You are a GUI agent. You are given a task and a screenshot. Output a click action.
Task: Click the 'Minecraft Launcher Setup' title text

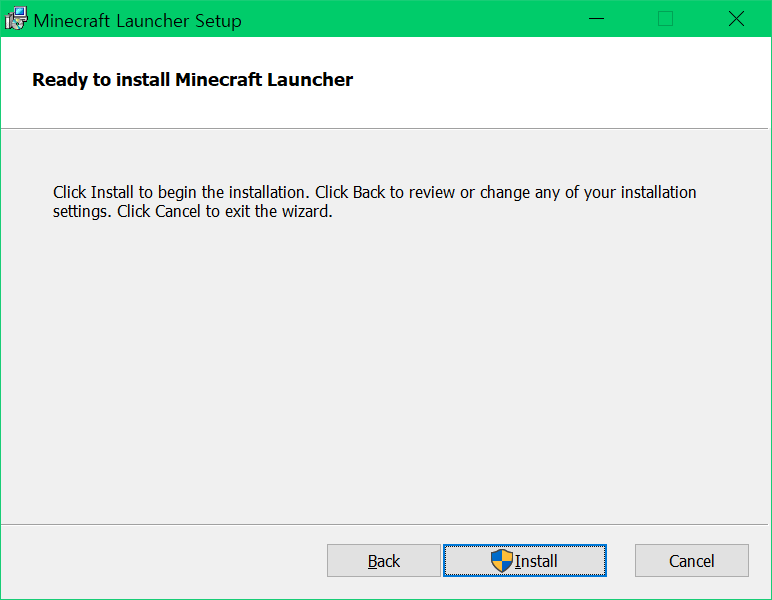(137, 21)
